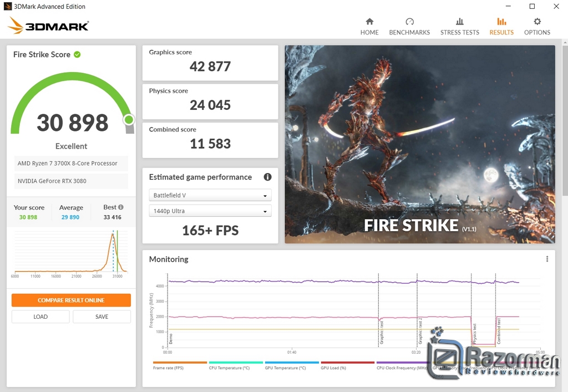Toggle the GPU Load (%) legend item

point(347,365)
